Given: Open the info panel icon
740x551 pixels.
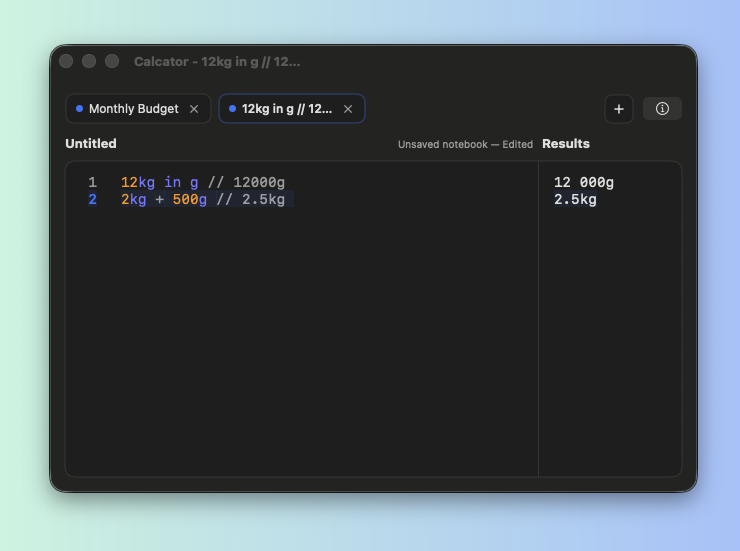Looking at the screenshot, I should click(x=662, y=109).
